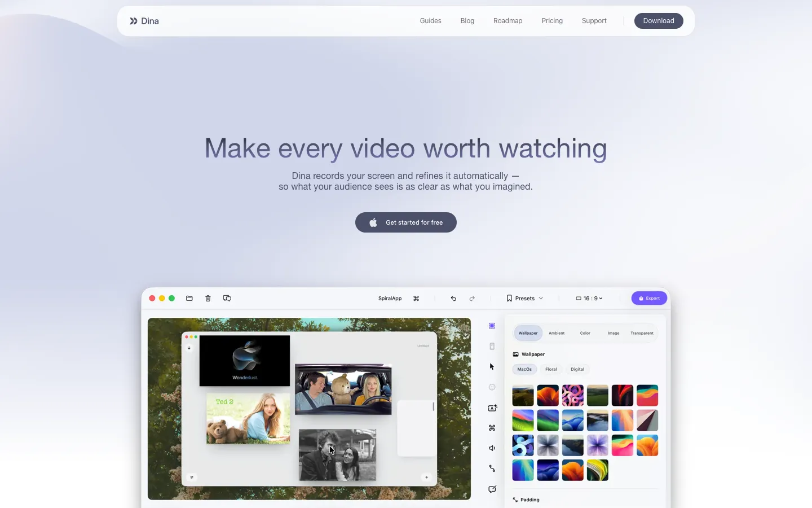Open the Guides page

click(x=430, y=21)
